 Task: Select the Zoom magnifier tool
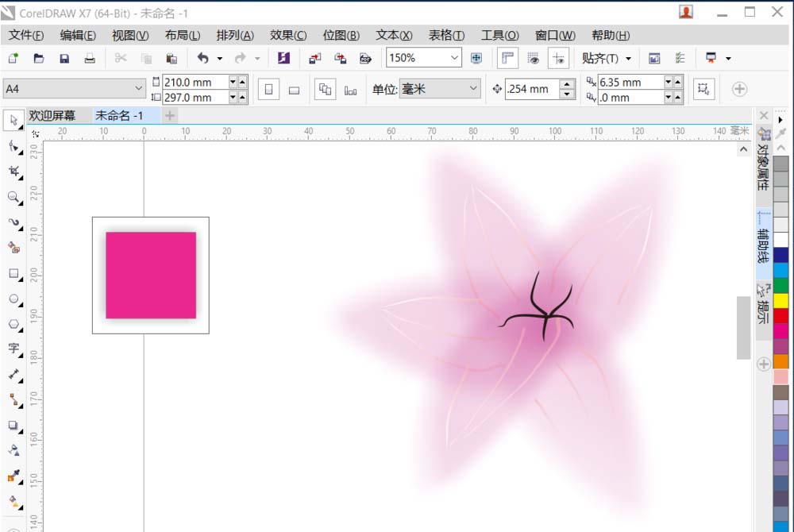tap(13, 197)
